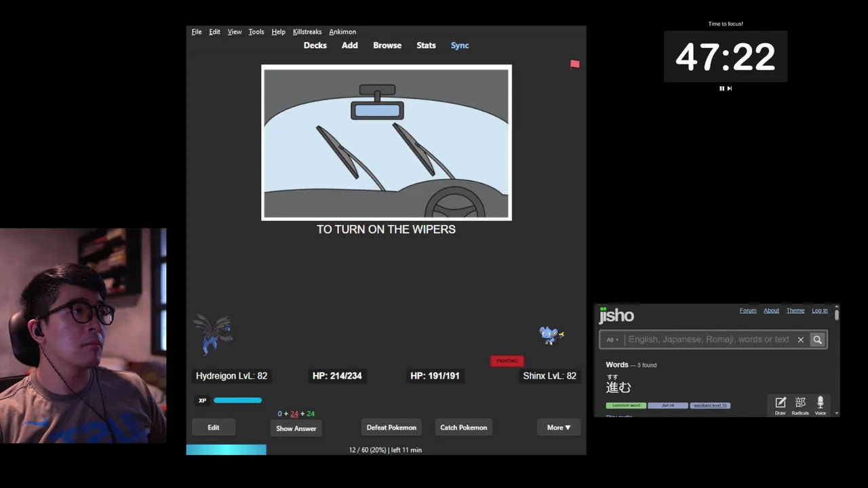Click the Jisho scrollbar down arrow

tap(837, 413)
